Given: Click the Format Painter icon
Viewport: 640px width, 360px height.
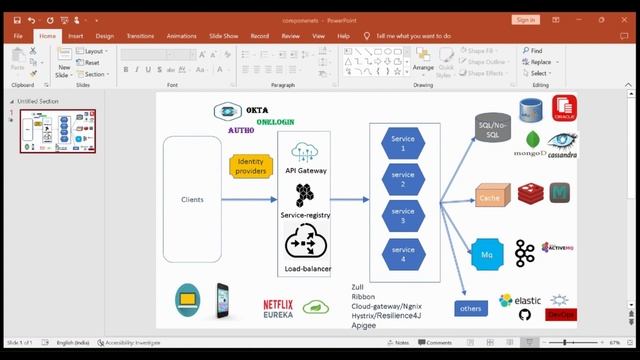Looking at the screenshot, I should click(33, 73).
